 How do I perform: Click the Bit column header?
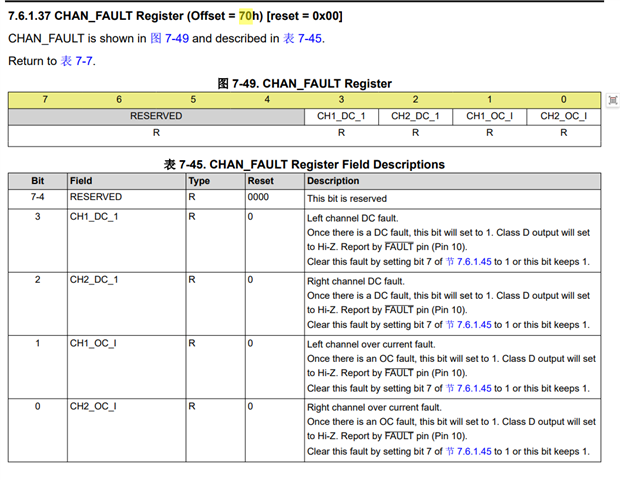pyautogui.click(x=38, y=181)
